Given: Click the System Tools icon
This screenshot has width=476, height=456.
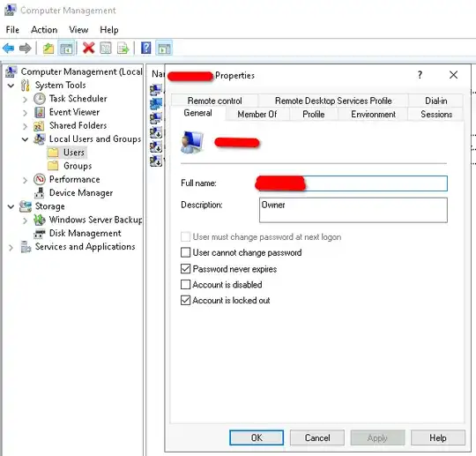Looking at the screenshot, I should click(26, 86).
